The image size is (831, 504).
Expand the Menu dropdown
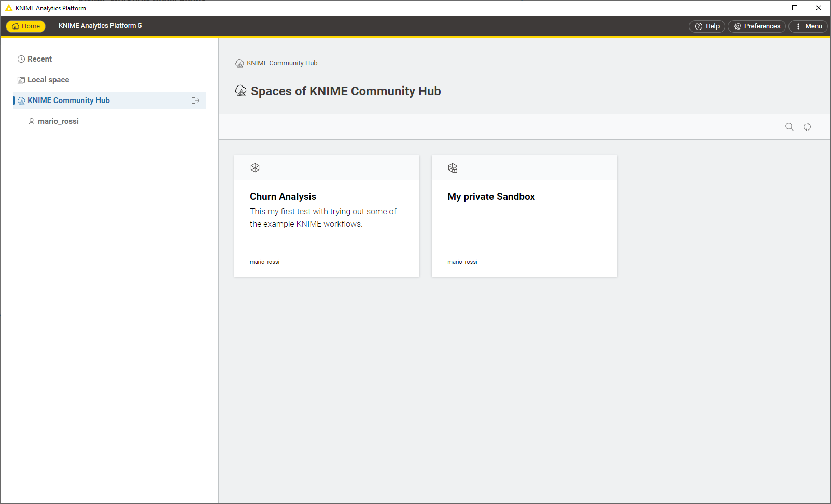[808, 26]
